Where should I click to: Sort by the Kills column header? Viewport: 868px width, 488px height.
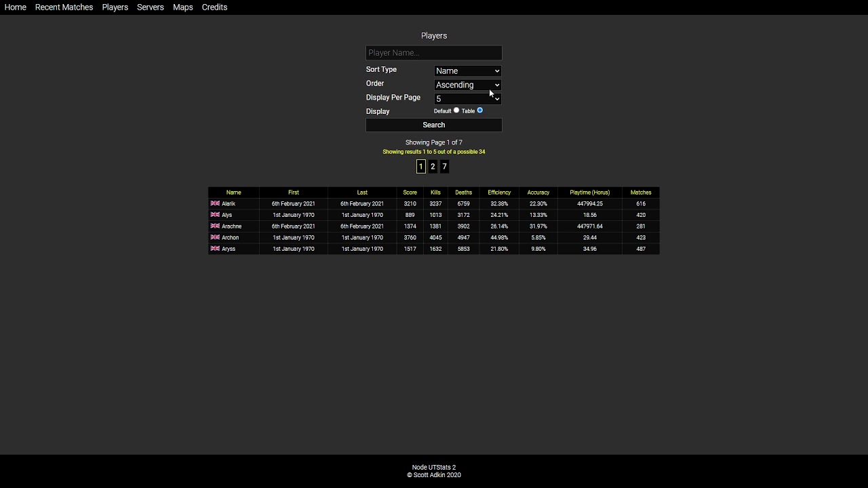point(435,192)
